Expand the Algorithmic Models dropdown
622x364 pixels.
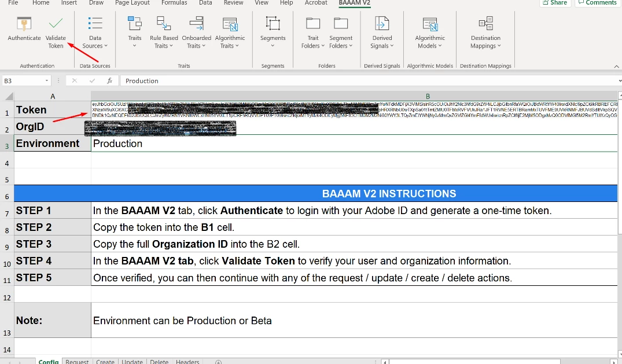point(440,46)
